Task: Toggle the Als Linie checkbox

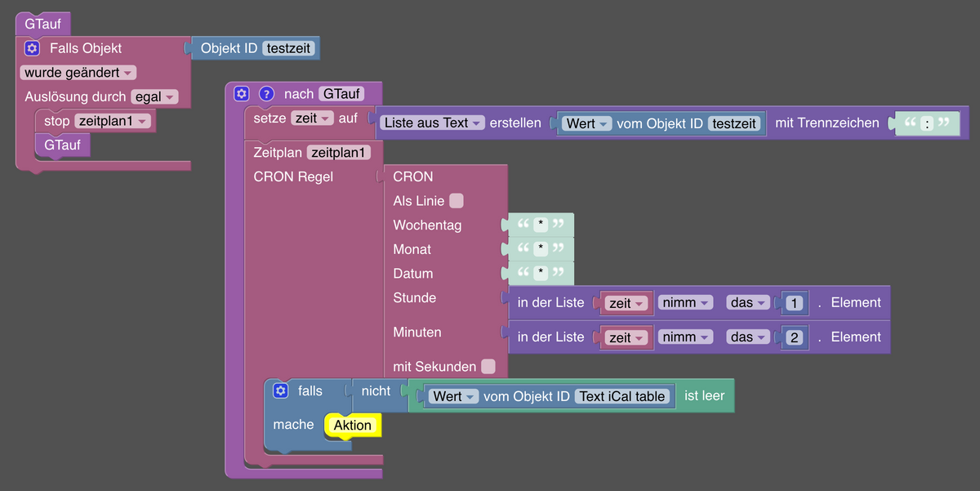Action: pyautogui.click(x=457, y=201)
